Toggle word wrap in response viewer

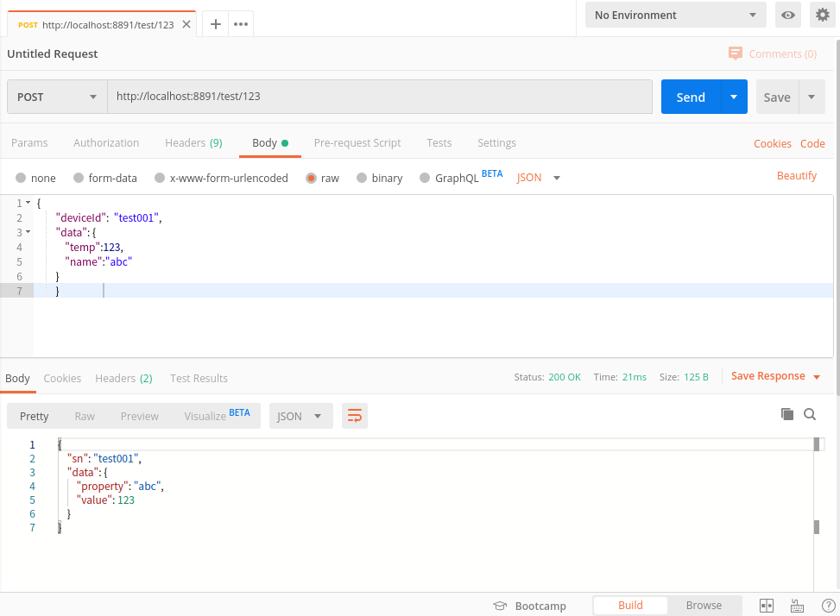point(355,416)
